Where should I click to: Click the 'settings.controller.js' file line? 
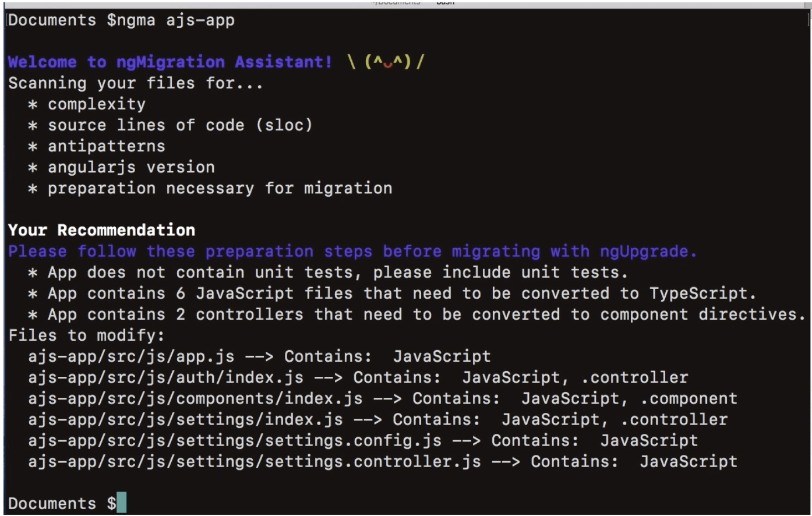[x=383, y=461]
